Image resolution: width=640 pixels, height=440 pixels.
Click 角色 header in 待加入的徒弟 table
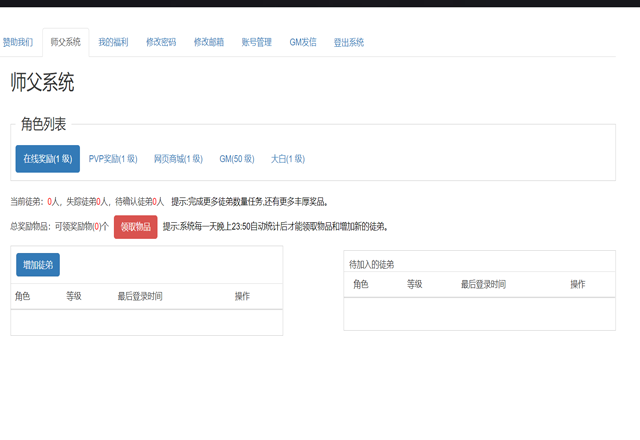(x=361, y=284)
